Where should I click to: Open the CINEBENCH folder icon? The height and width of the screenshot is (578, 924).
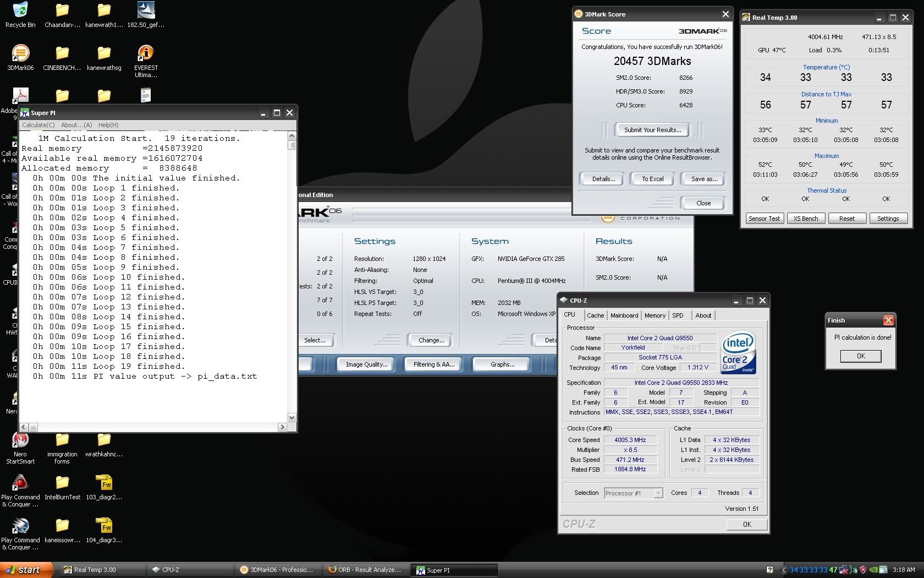62,53
